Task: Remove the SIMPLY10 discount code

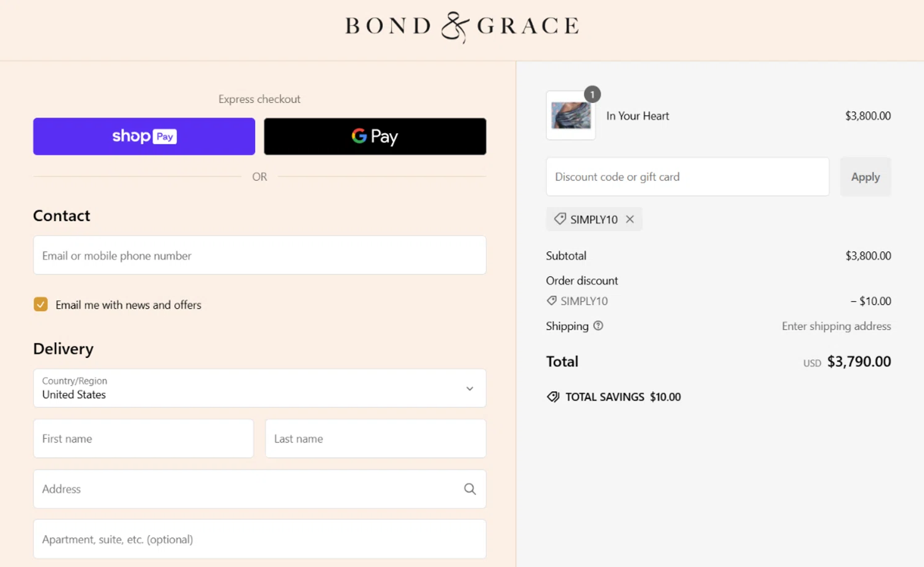Action: [630, 219]
